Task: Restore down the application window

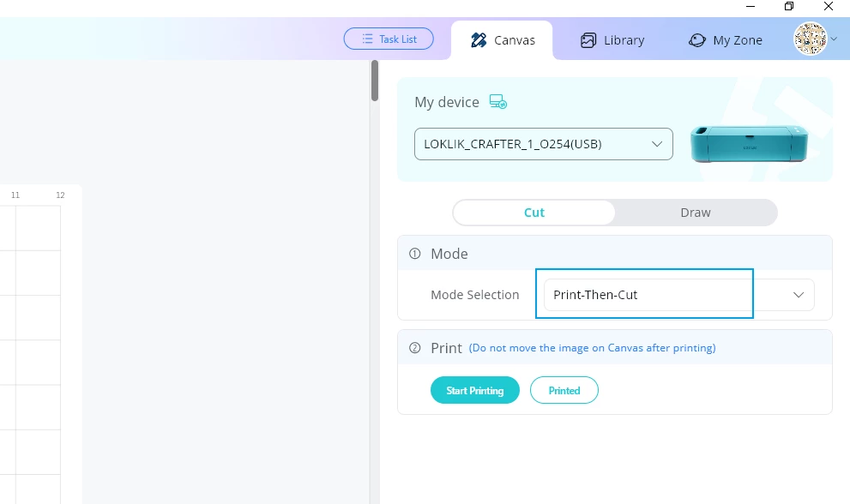Action: tap(789, 7)
